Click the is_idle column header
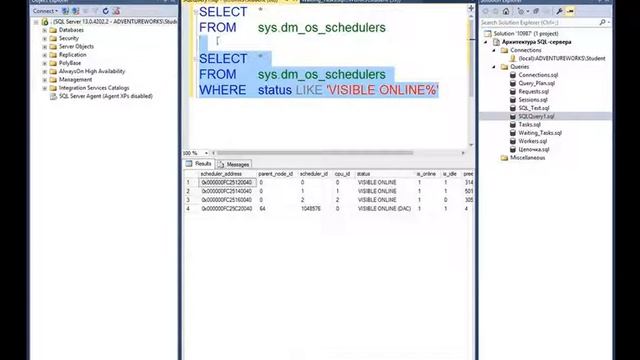The image size is (640, 360). [449, 174]
